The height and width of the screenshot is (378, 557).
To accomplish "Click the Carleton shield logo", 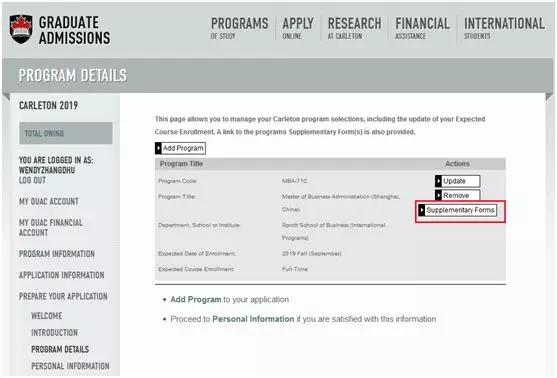I will pyautogui.click(x=21, y=29).
